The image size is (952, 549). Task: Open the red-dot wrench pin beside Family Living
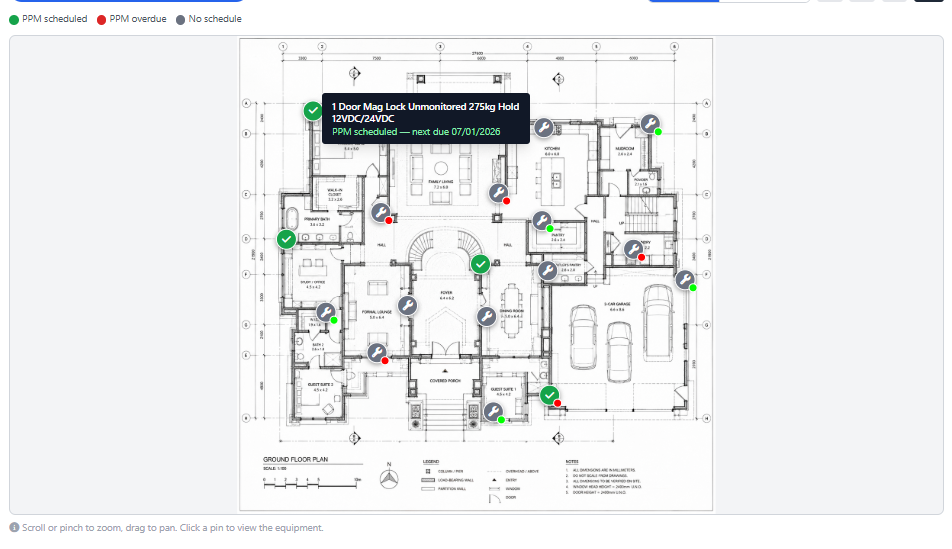[x=499, y=194]
